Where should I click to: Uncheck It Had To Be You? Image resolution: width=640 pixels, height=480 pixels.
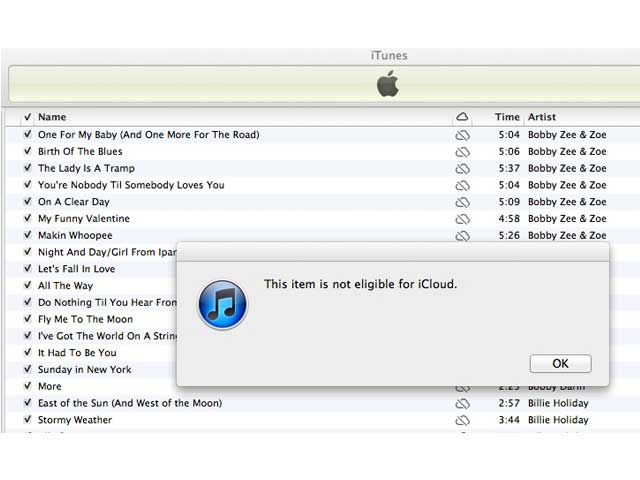(x=27, y=352)
